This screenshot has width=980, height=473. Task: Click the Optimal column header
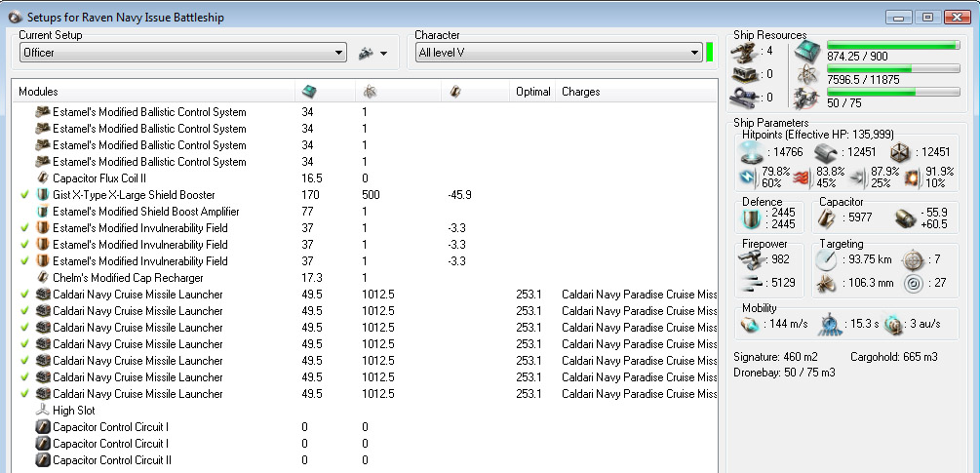pyautogui.click(x=533, y=92)
